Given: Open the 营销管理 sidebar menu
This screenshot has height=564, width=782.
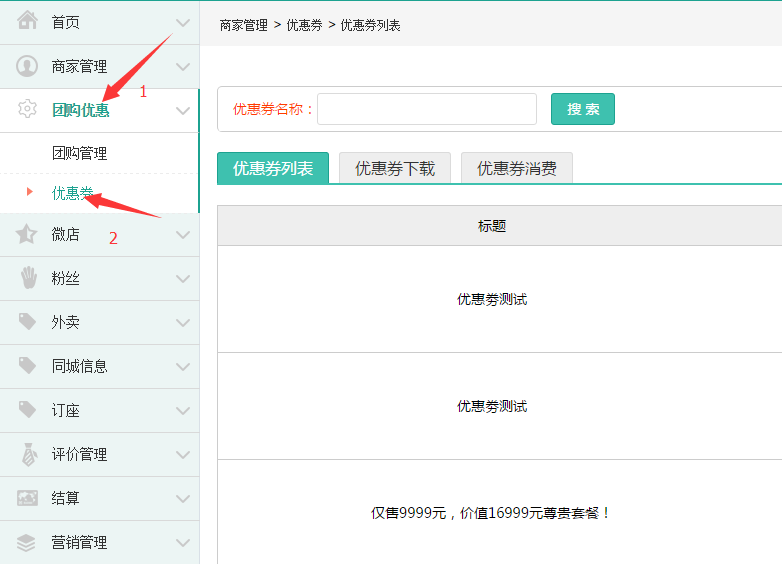Looking at the screenshot, I should click(x=100, y=542).
